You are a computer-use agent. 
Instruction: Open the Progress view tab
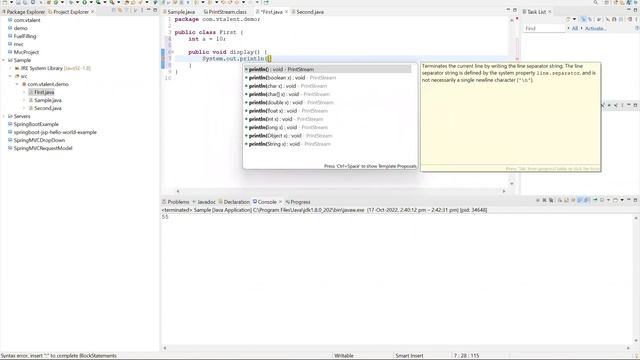[300, 202]
